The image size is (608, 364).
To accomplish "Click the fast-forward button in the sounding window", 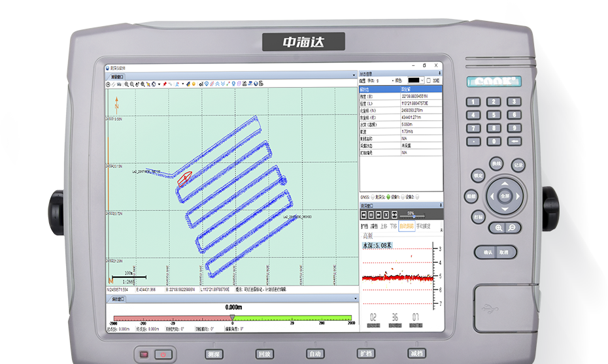I will (x=379, y=215).
